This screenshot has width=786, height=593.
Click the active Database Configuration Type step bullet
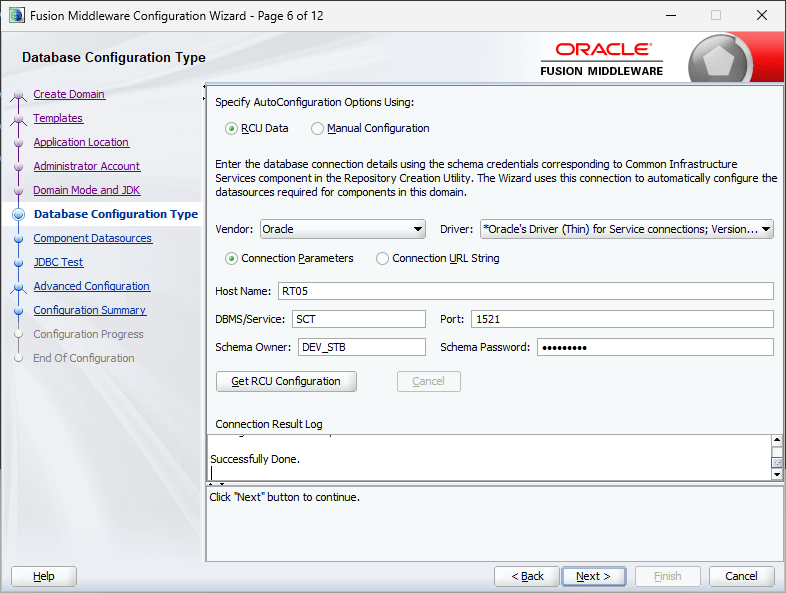[x=19, y=215]
